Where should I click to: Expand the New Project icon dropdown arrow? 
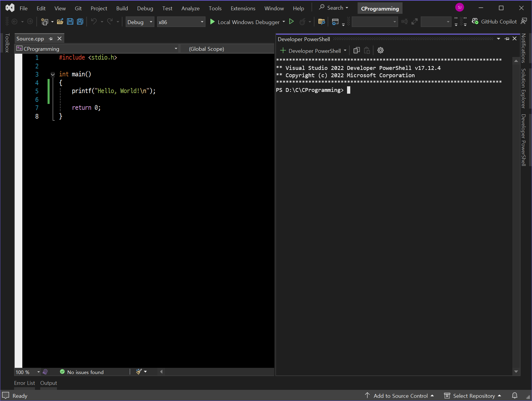point(52,22)
